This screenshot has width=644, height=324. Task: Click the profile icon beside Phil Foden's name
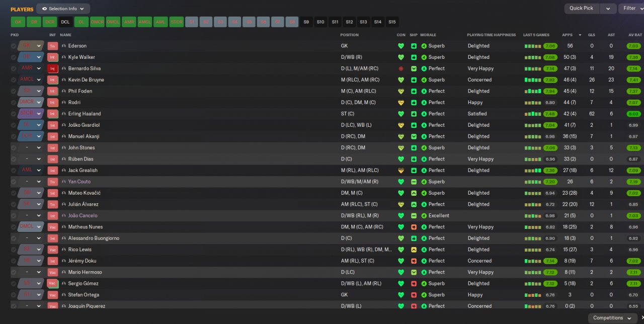point(64,91)
